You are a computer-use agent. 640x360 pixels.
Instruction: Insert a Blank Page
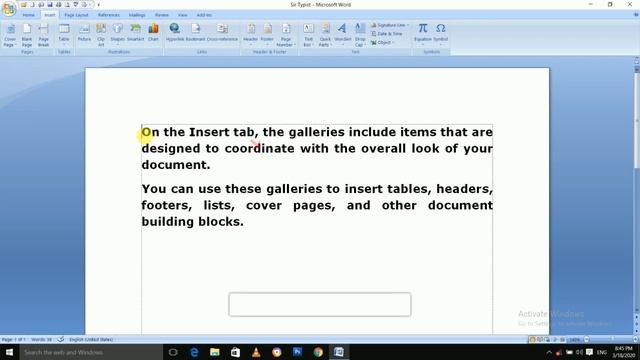27,35
